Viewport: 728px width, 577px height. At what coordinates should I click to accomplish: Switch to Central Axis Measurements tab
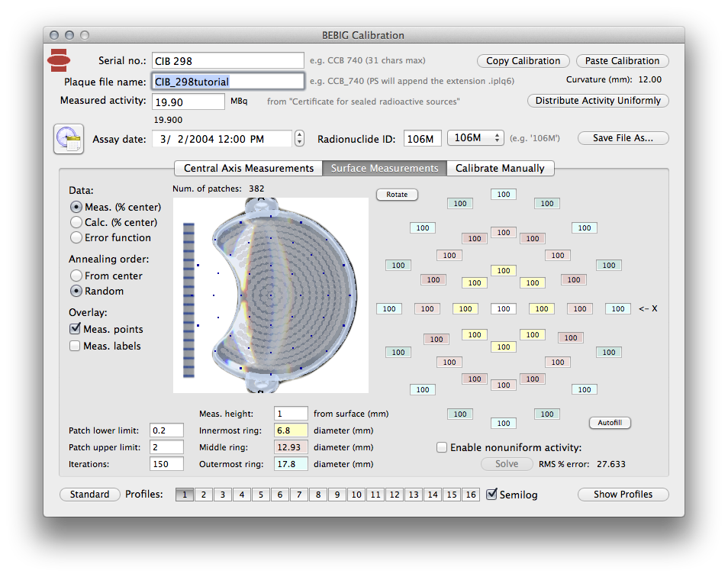click(248, 168)
